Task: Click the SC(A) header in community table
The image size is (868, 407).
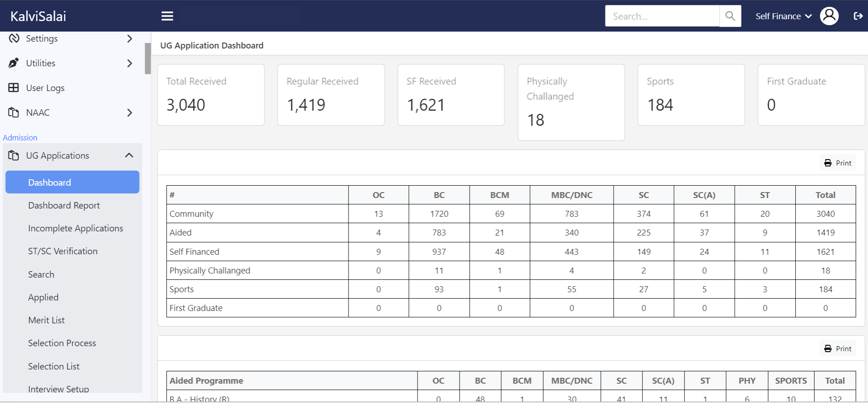Action: [x=704, y=195]
